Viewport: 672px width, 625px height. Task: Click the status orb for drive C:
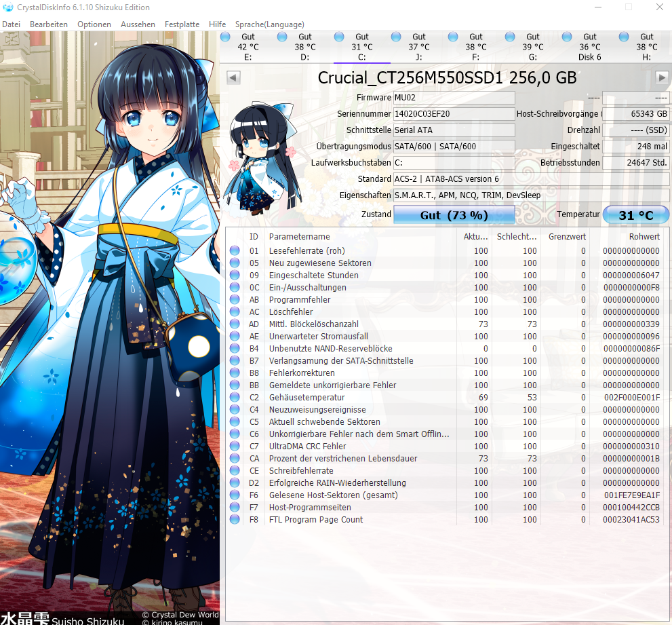(x=339, y=37)
